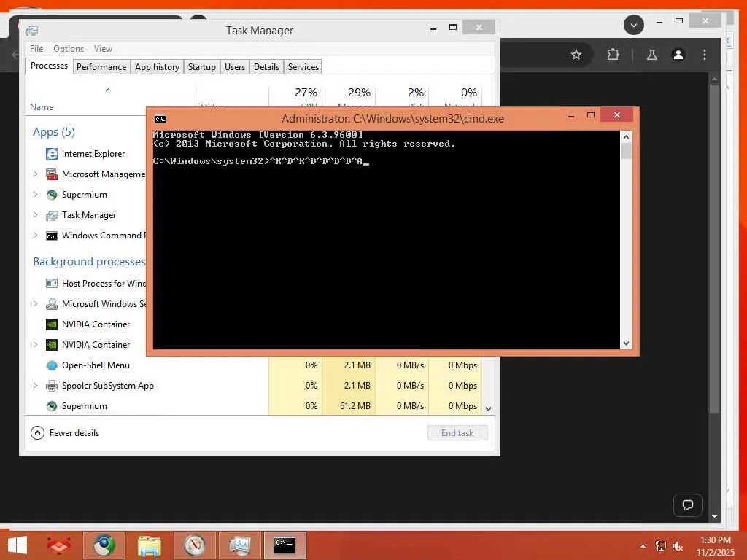Open File menu in Task Manager
The width and height of the screenshot is (747, 560).
pos(36,49)
